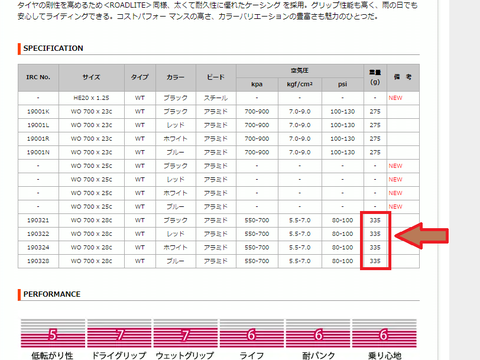This screenshot has height=360, width=480.
Task: Click NEW in the 25c ホワイト row
Action: [395, 193]
